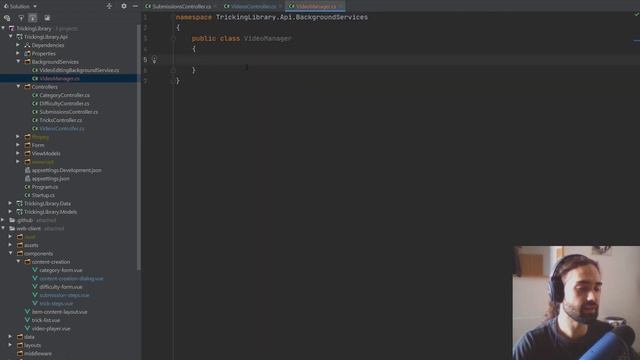Screen dimensions: 640x360
Task: Collapse the TrickingLibrary.Api project
Action: (11, 36)
